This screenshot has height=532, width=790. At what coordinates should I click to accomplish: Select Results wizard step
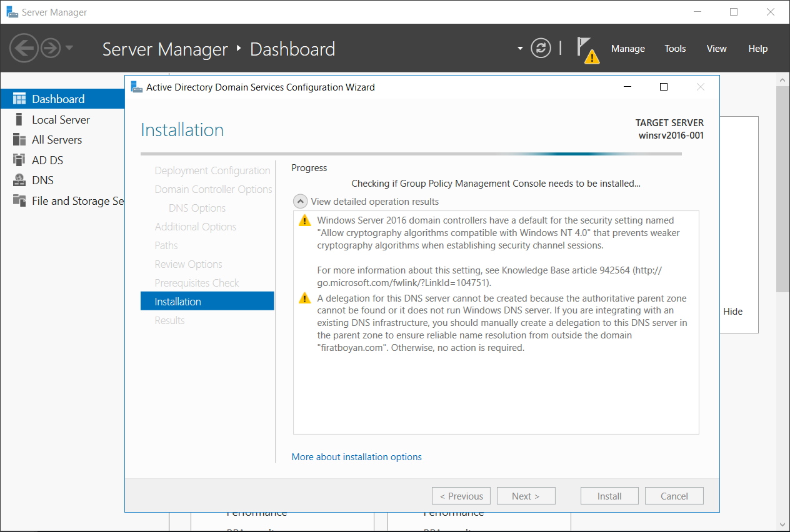(x=169, y=320)
